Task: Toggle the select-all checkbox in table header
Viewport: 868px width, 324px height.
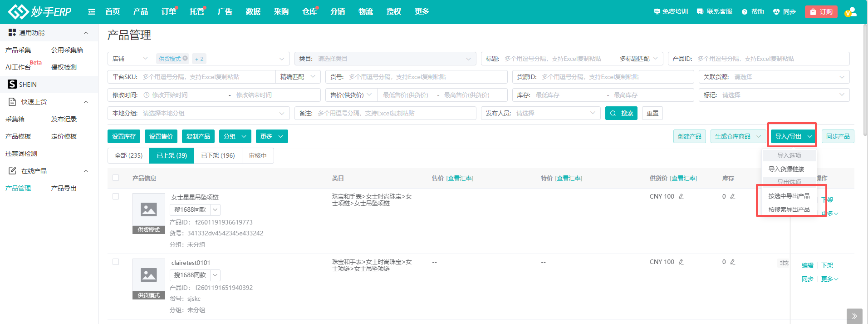Action: (x=116, y=178)
